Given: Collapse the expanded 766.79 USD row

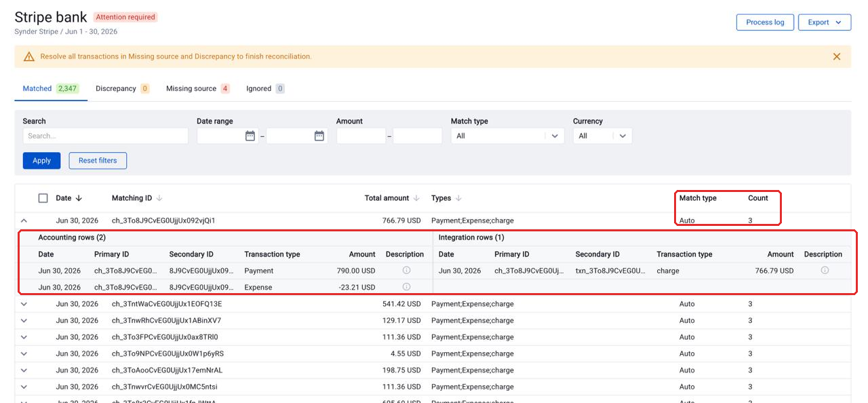Looking at the screenshot, I should pyautogui.click(x=24, y=220).
